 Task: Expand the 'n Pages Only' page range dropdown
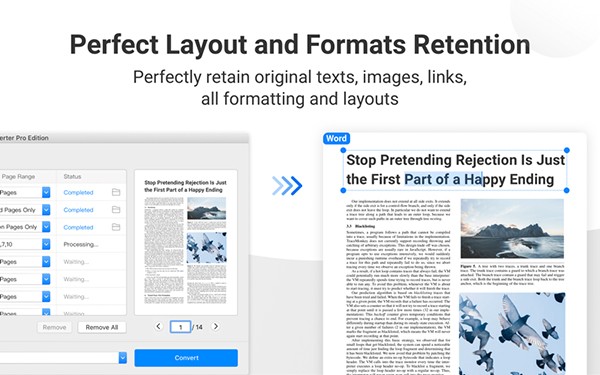[x=46, y=227]
